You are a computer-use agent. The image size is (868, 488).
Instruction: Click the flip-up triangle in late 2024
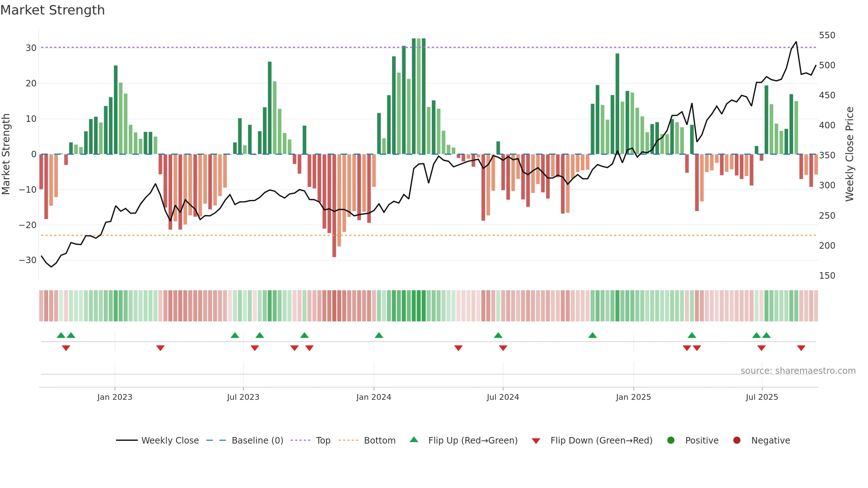point(592,335)
